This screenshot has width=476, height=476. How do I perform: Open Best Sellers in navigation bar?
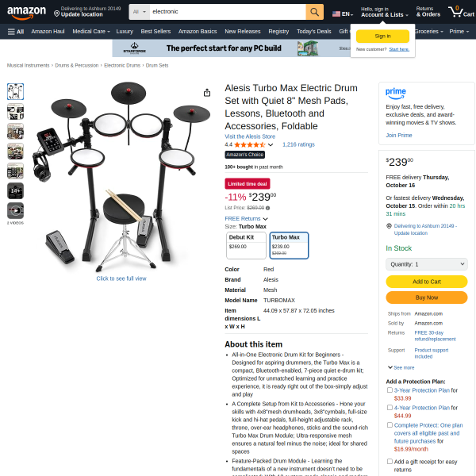click(x=155, y=32)
